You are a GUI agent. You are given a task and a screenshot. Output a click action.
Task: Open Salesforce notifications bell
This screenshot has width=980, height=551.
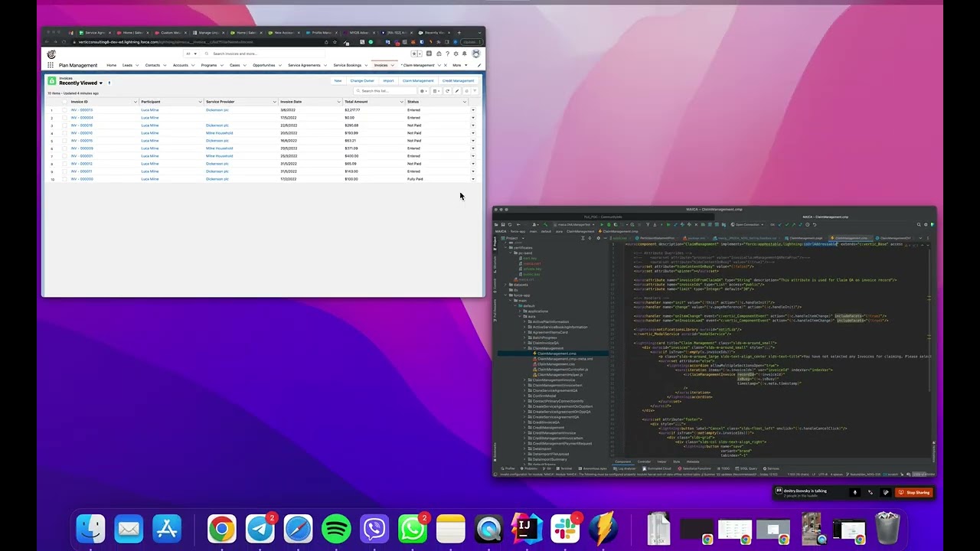[x=464, y=54]
